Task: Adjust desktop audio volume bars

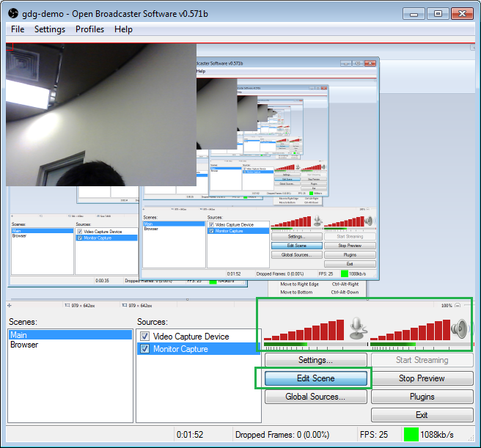Action: [x=410, y=330]
